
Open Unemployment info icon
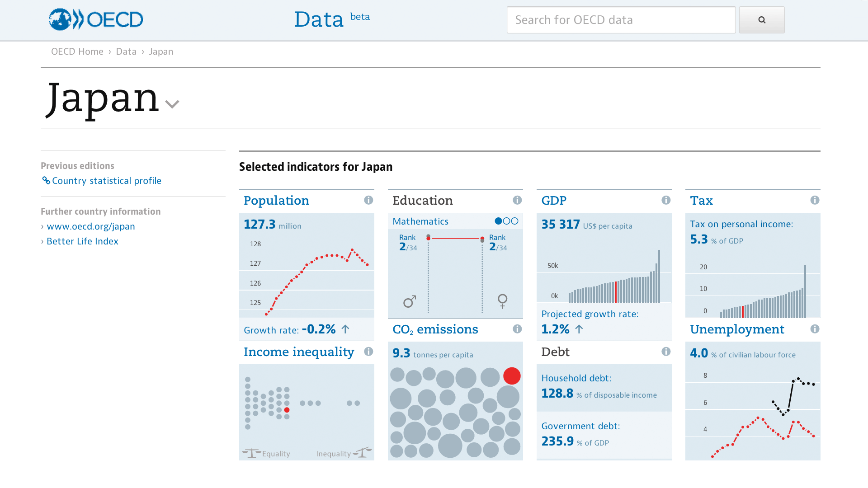[815, 329]
